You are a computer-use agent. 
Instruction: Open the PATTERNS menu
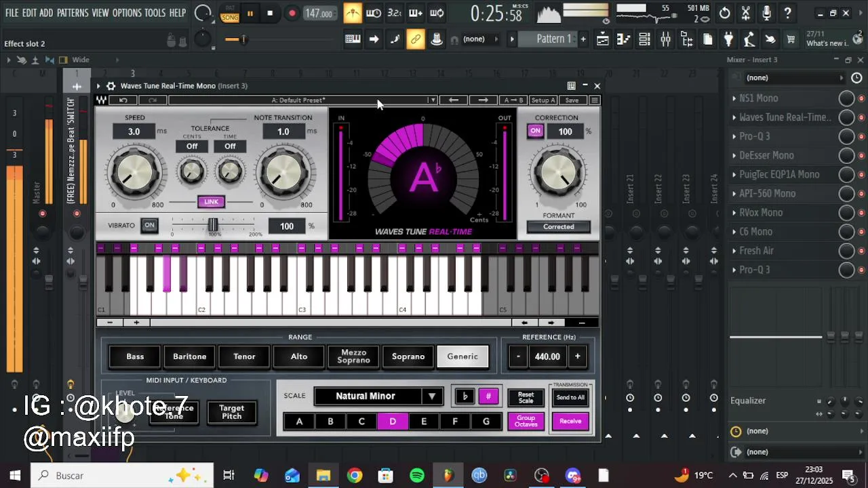pos(73,13)
